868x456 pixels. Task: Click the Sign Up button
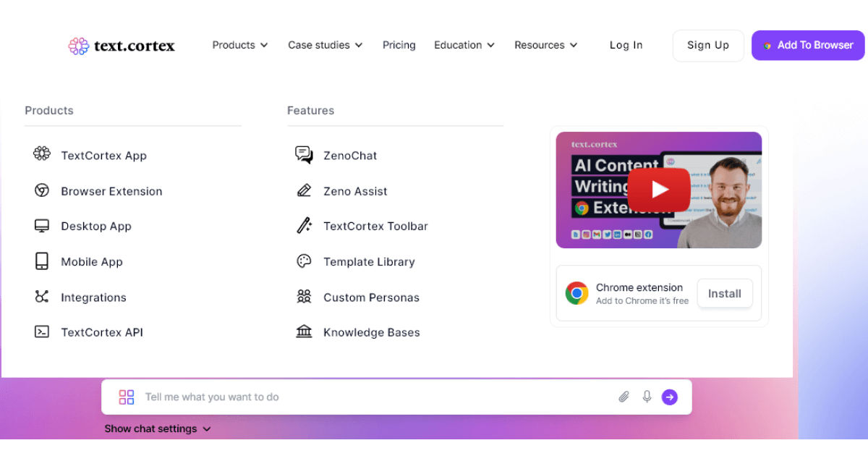[x=708, y=45]
